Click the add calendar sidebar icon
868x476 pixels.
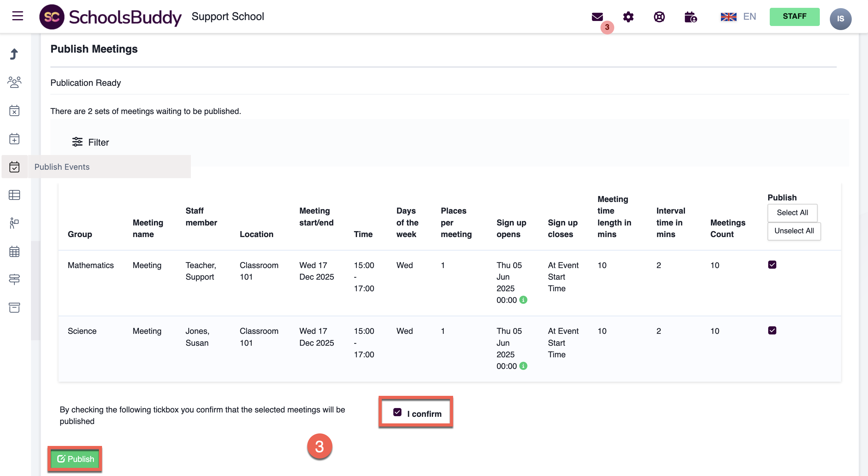point(14,138)
